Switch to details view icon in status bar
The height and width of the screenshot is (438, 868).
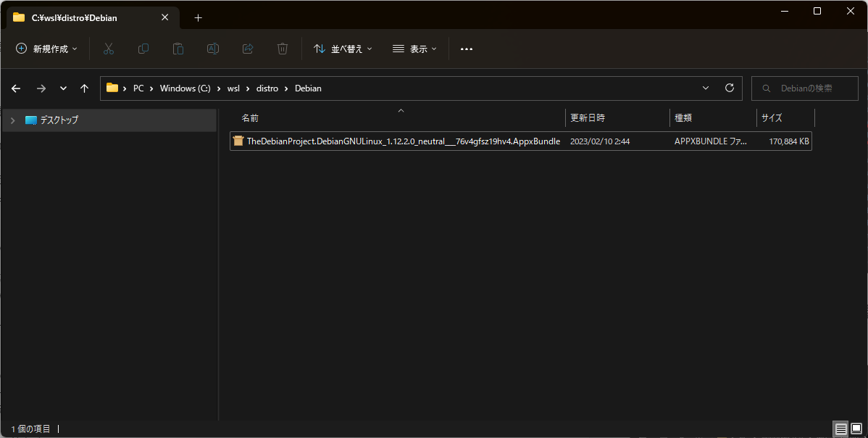[x=841, y=429]
